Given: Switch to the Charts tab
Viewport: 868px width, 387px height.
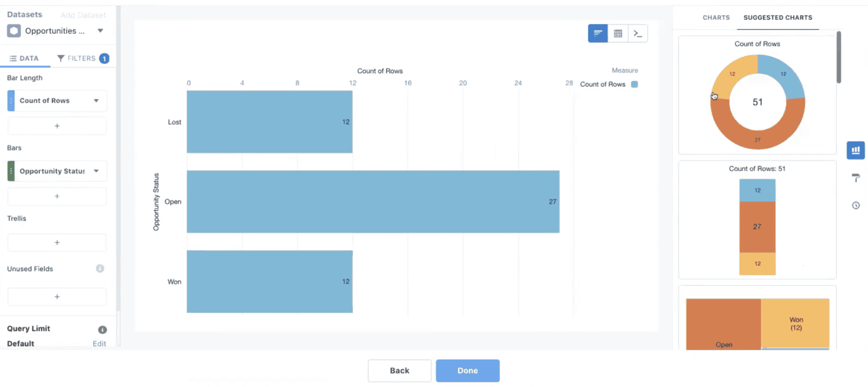Looking at the screenshot, I should pyautogui.click(x=716, y=18).
